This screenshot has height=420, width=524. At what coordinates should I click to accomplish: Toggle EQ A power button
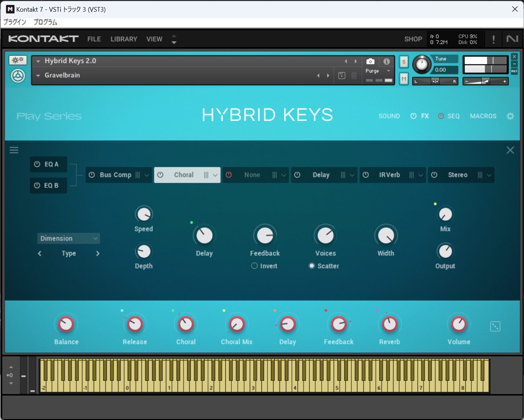tap(37, 164)
